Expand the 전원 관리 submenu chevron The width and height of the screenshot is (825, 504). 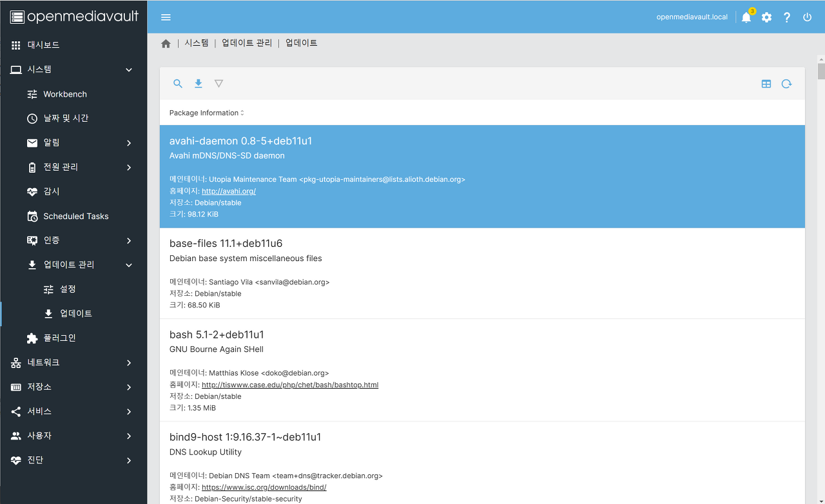129,168
